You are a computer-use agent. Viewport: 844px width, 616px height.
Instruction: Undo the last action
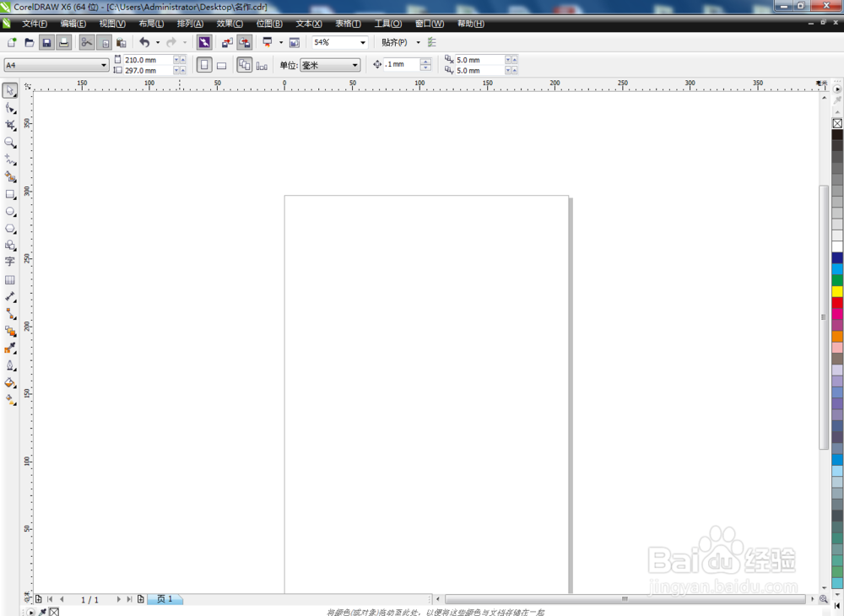(144, 42)
